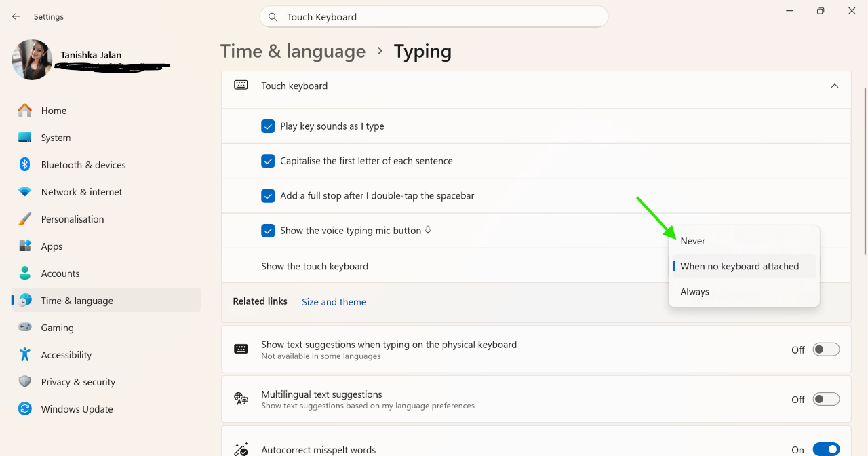Restore down the Settings window
Screen dimensions: 868x456
[x=821, y=11]
